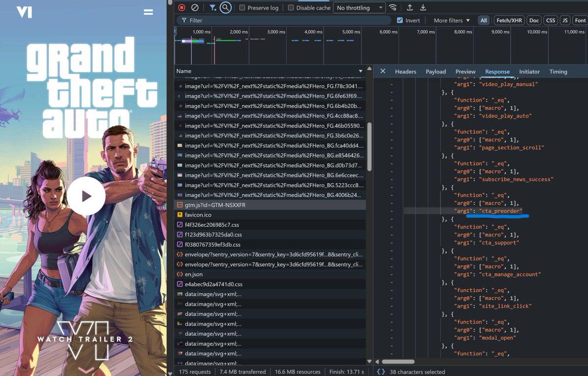Click the f123d963b7325da0.css stylesheet icon
Screen dimensions: 588x376
[180, 235]
